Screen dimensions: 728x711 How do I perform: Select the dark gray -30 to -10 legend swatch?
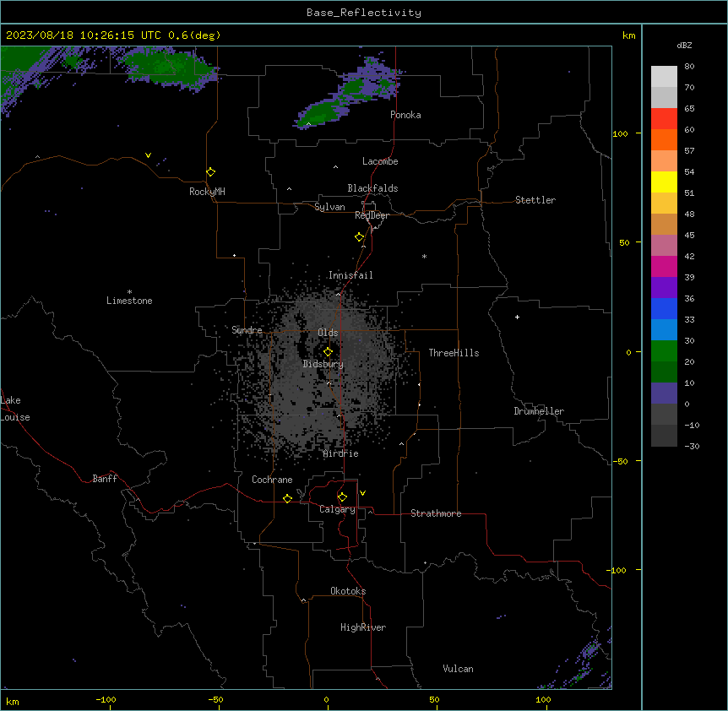(664, 436)
